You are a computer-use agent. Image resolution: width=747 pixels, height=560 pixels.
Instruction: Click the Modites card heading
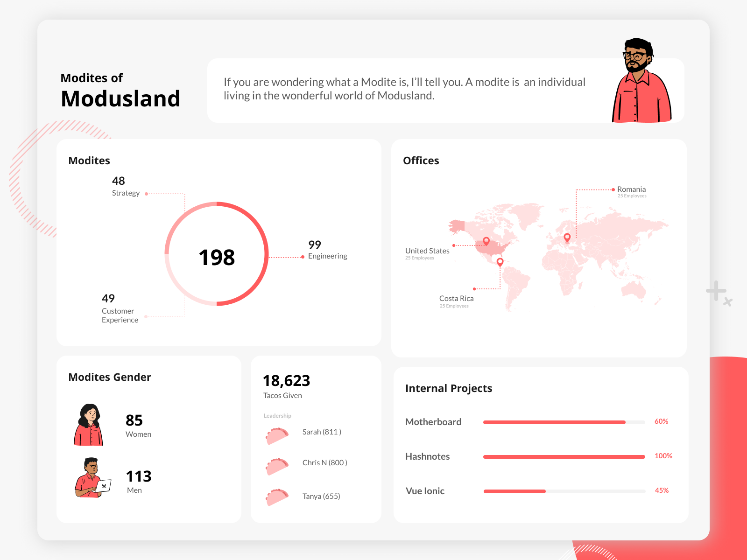(x=89, y=161)
